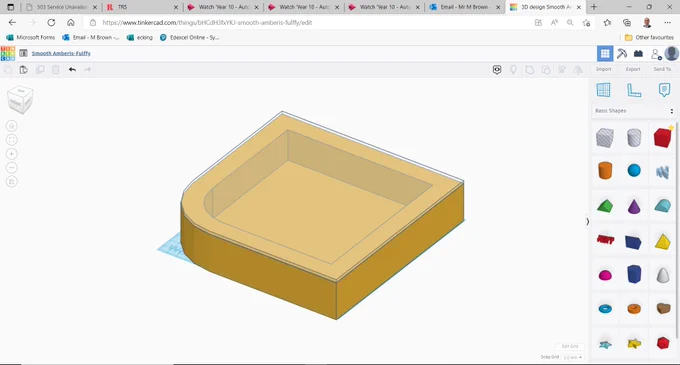Redo the last action
The height and width of the screenshot is (365, 680).
[x=88, y=69]
